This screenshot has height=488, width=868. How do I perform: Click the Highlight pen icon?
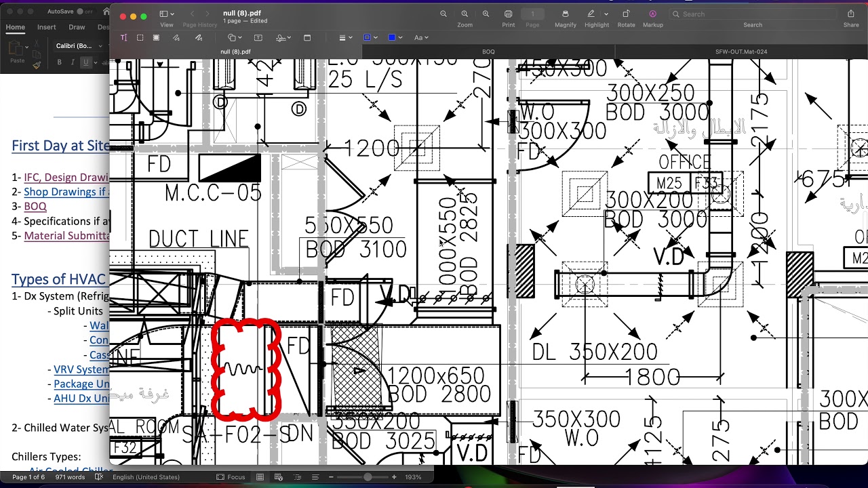pos(591,14)
